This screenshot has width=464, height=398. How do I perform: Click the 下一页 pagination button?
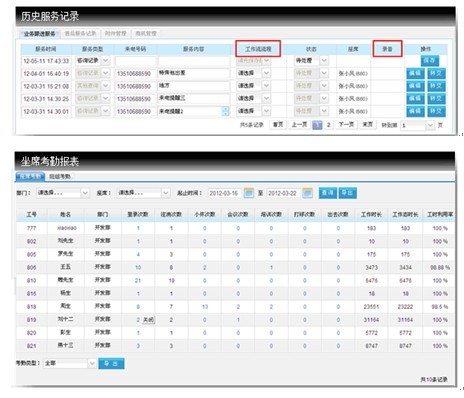(346, 125)
